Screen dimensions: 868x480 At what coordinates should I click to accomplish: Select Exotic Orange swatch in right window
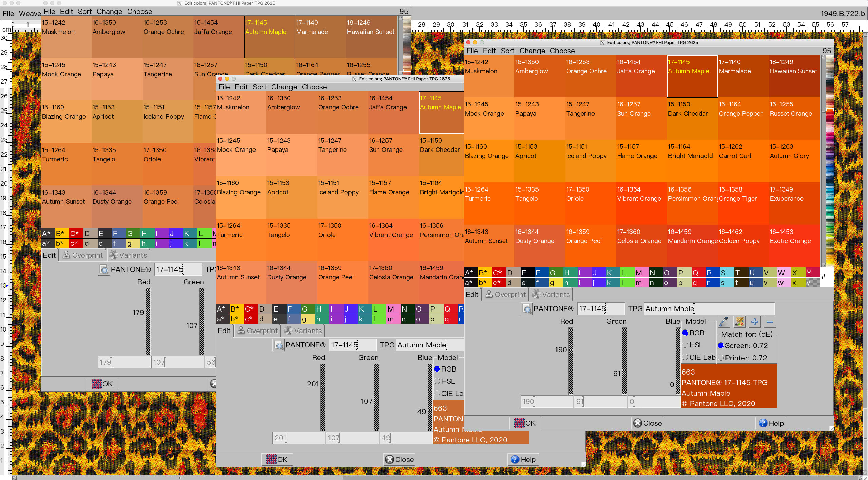coord(794,246)
